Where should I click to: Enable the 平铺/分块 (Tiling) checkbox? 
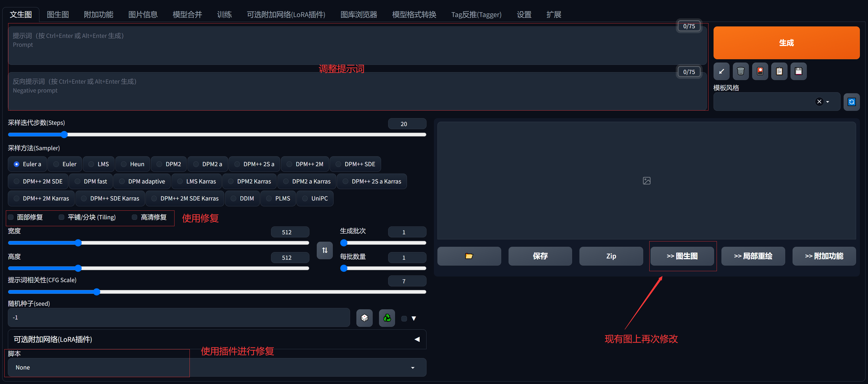coord(61,217)
